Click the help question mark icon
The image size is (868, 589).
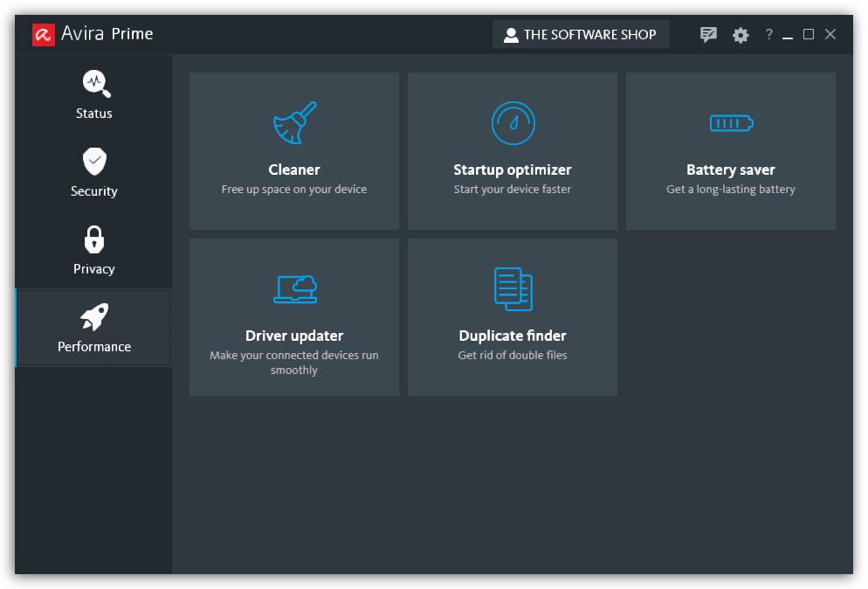[x=768, y=35]
